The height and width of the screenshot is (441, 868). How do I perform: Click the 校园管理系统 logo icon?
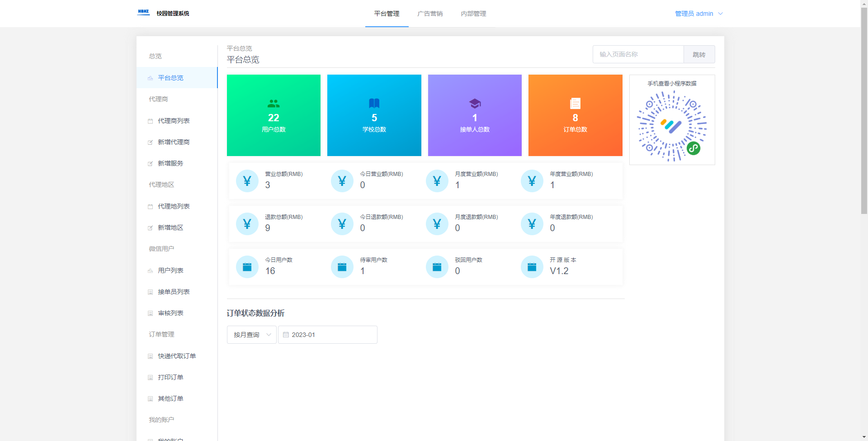click(143, 13)
